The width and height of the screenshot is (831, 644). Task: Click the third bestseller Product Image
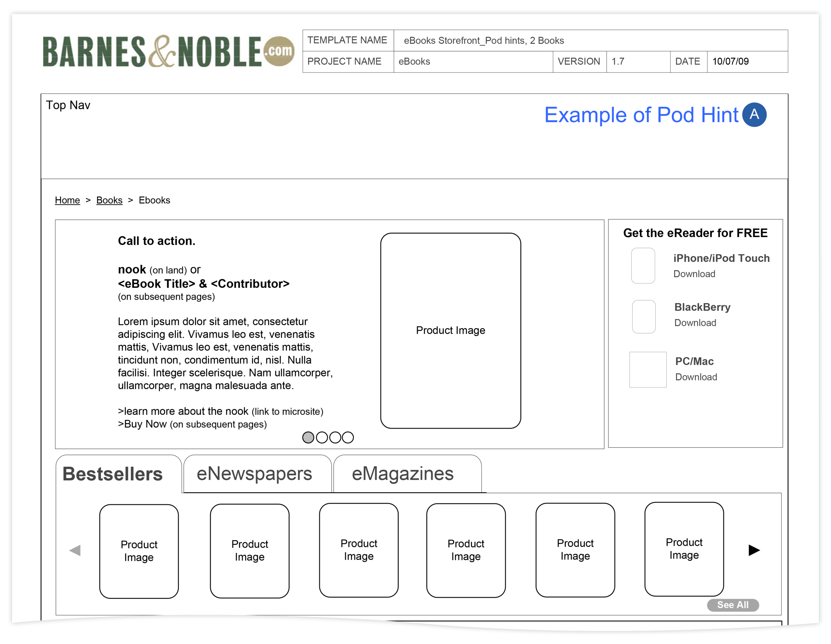359,550
